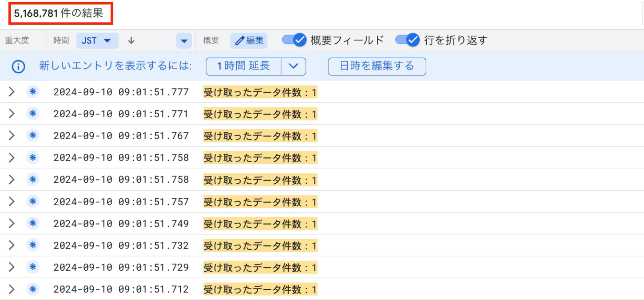This screenshot has height=300, width=644.
Task: Toggle time sort order arrow
Action: pos(131,41)
